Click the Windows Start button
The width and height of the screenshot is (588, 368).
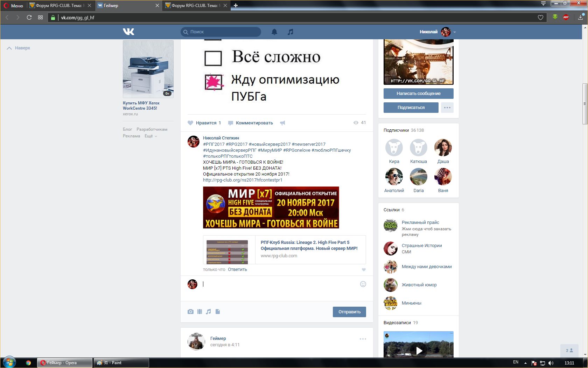pos(9,362)
